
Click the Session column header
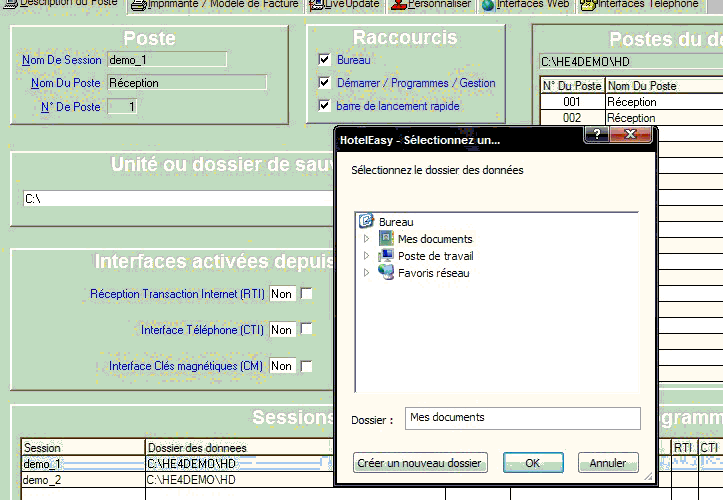click(x=83, y=447)
